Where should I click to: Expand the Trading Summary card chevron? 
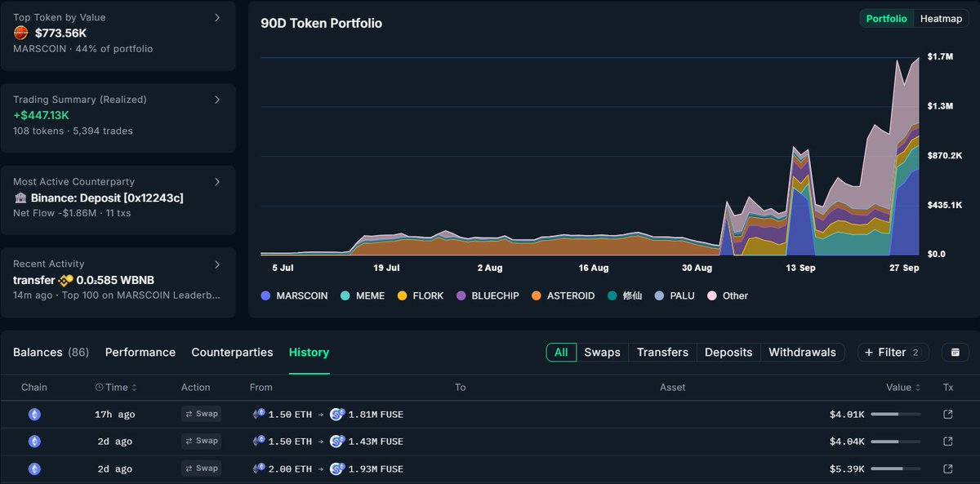pos(217,100)
